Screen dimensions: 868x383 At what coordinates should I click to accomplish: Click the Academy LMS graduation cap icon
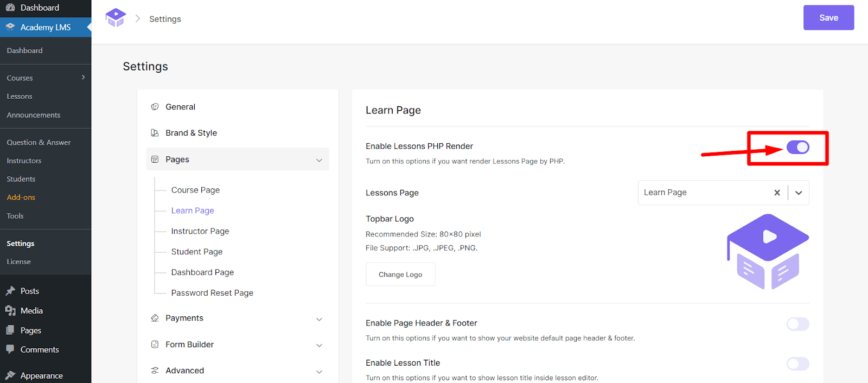[10, 27]
